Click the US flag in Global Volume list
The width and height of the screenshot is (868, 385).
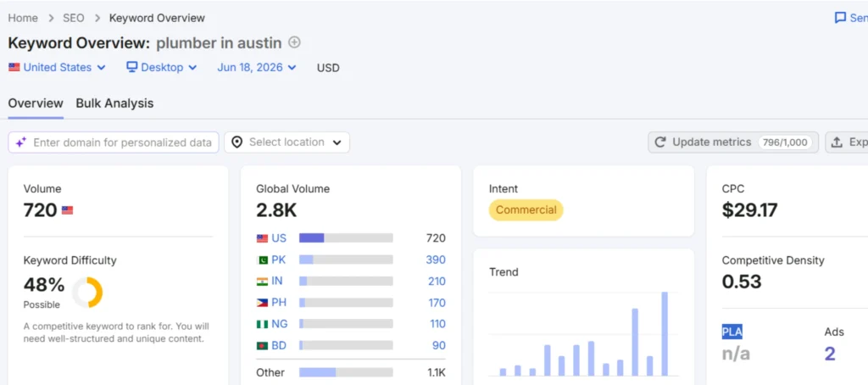(263, 238)
